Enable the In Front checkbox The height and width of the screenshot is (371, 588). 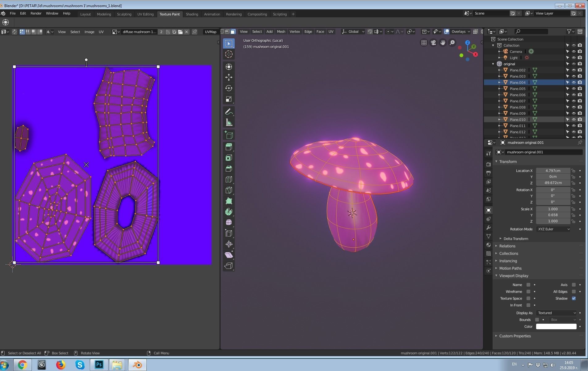tap(528, 305)
